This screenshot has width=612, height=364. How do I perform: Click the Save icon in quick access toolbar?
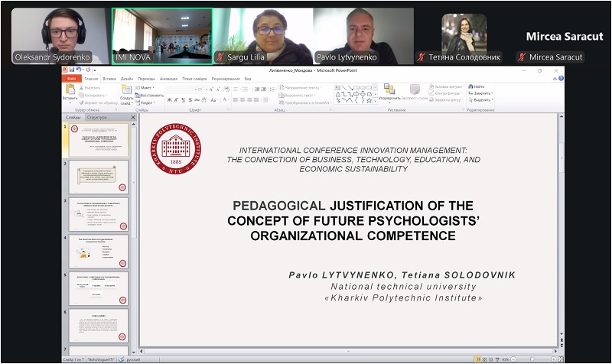pyautogui.click(x=72, y=70)
